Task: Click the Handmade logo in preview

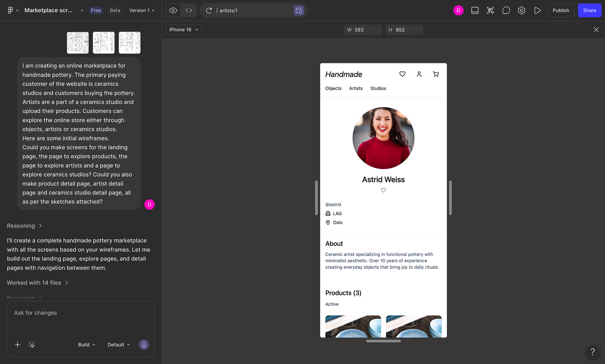Action: click(344, 74)
